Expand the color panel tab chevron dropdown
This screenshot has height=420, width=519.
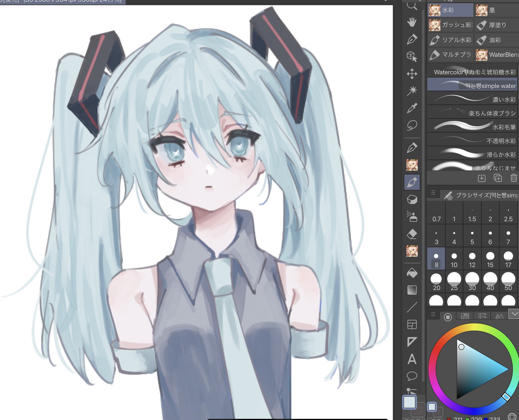(514, 314)
